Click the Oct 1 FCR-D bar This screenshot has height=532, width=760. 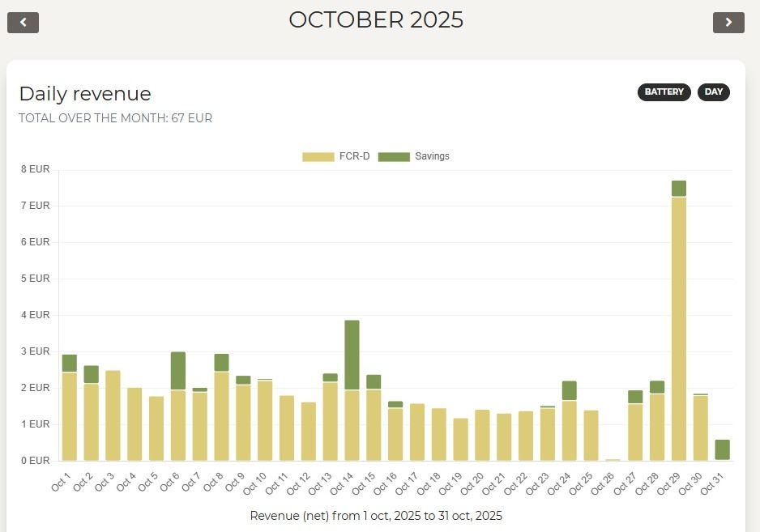coord(70,416)
